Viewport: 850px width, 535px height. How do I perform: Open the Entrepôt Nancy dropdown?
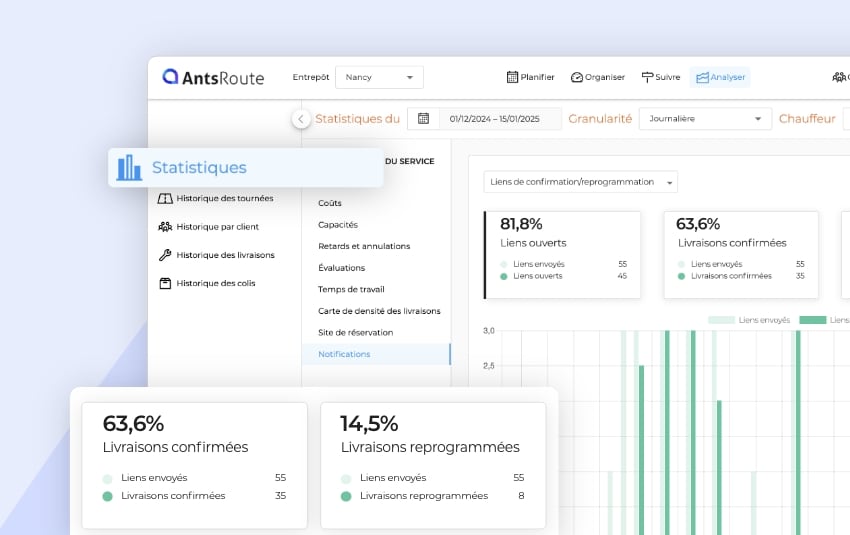(379, 77)
